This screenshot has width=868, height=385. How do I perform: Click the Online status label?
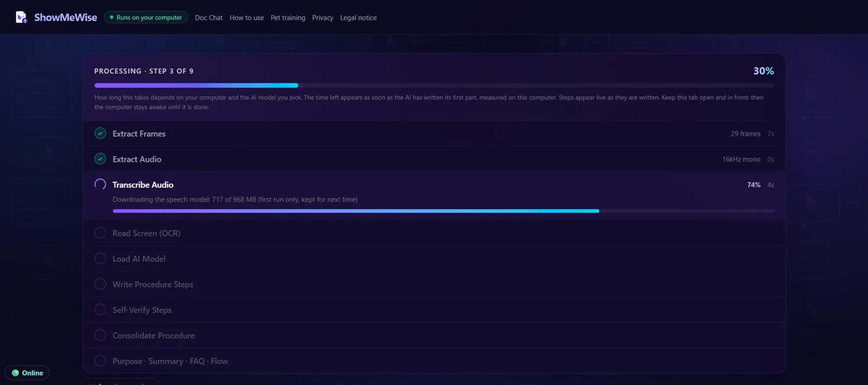[x=33, y=373]
